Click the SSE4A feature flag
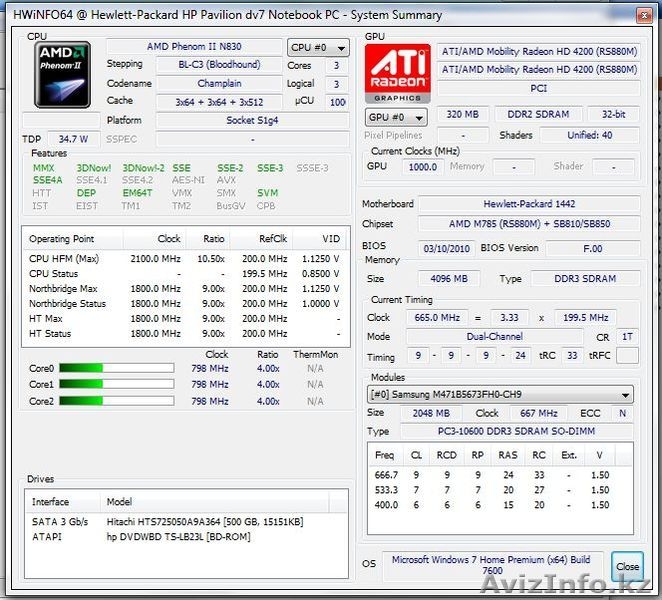The width and height of the screenshot is (662, 600). (47, 180)
